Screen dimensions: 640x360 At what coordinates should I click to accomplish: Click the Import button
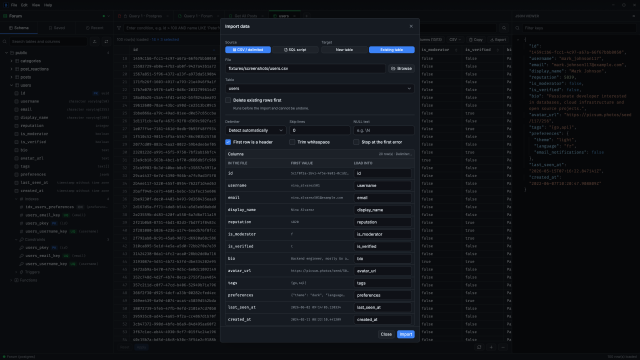[x=406, y=334]
